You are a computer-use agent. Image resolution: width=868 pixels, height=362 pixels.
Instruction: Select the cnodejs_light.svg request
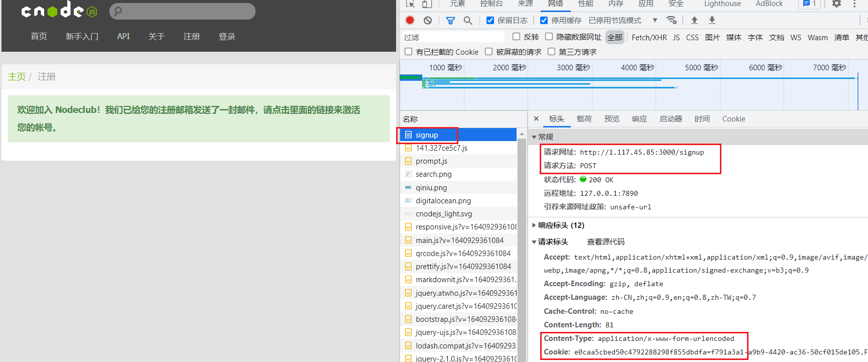click(458, 213)
